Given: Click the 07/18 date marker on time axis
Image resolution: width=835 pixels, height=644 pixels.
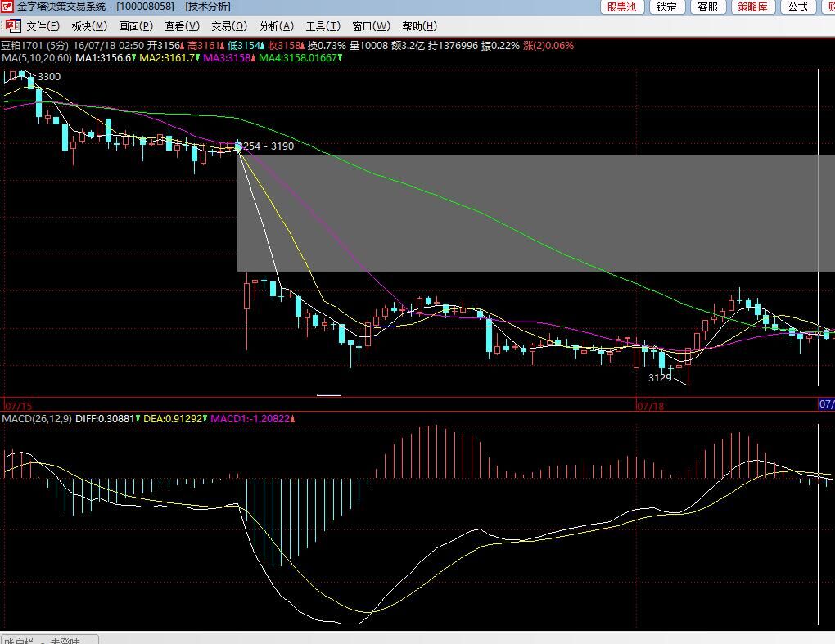Looking at the screenshot, I should [649, 405].
